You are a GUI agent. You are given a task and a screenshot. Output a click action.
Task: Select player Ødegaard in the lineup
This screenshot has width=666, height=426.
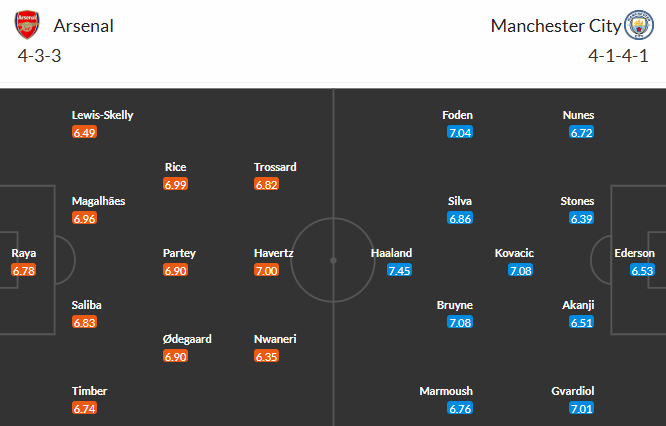click(187, 339)
